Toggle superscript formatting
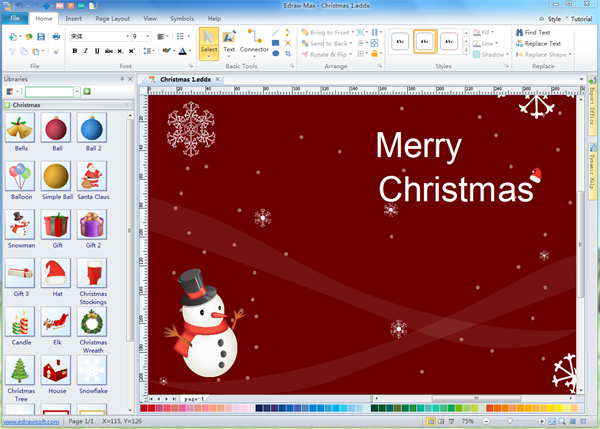600x429 pixels. tap(132, 51)
